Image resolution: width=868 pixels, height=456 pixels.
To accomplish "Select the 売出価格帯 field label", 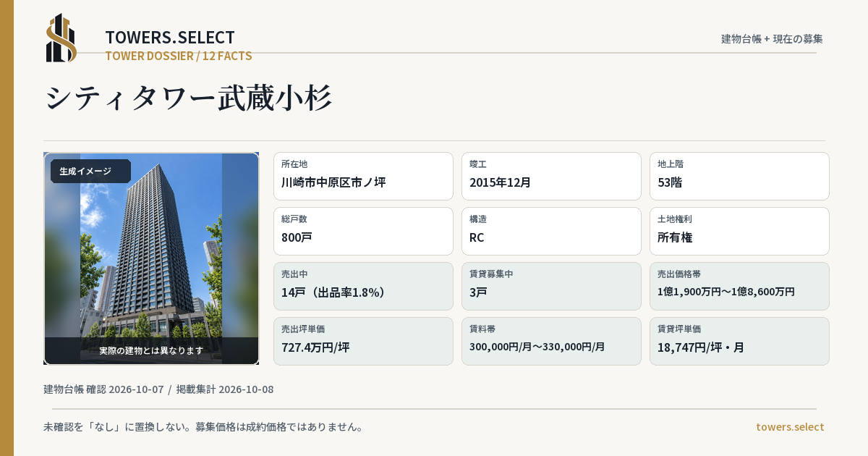I will pyautogui.click(x=679, y=274).
